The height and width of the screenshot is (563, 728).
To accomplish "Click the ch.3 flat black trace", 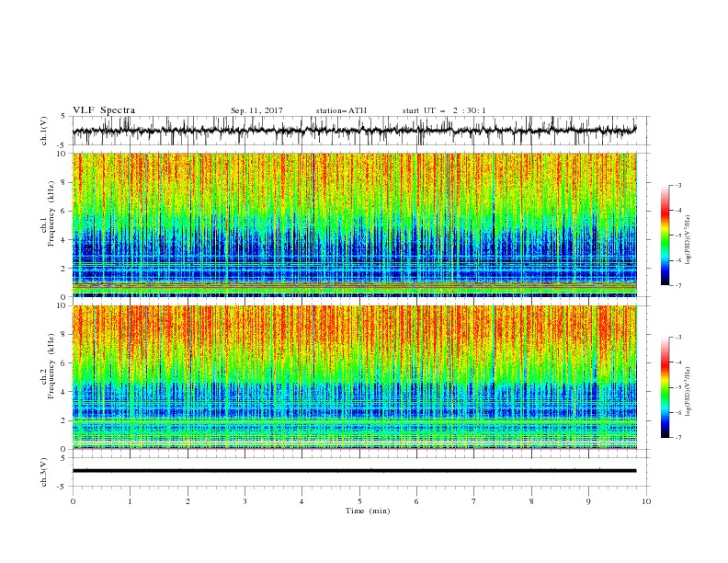I will click(354, 471).
